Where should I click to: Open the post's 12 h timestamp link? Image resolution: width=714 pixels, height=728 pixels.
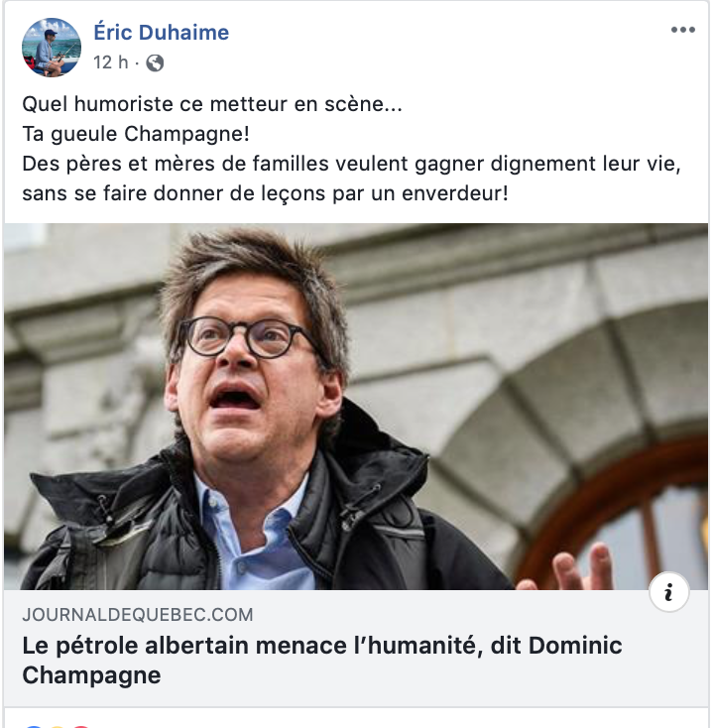click(x=110, y=62)
